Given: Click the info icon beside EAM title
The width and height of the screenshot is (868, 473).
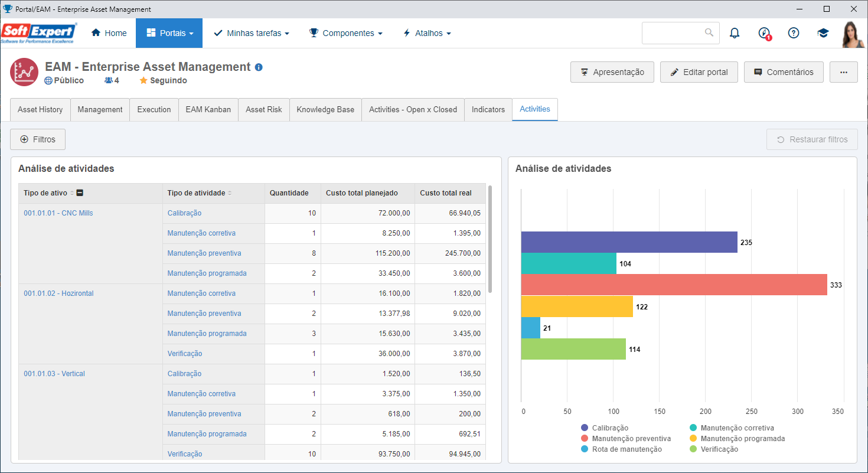Looking at the screenshot, I should [x=259, y=67].
